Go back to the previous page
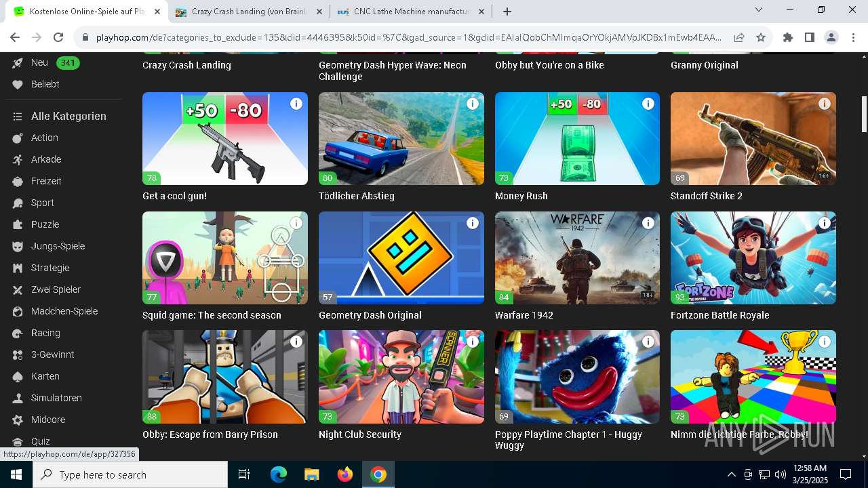The height and width of the screenshot is (488, 868). pyautogui.click(x=15, y=37)
